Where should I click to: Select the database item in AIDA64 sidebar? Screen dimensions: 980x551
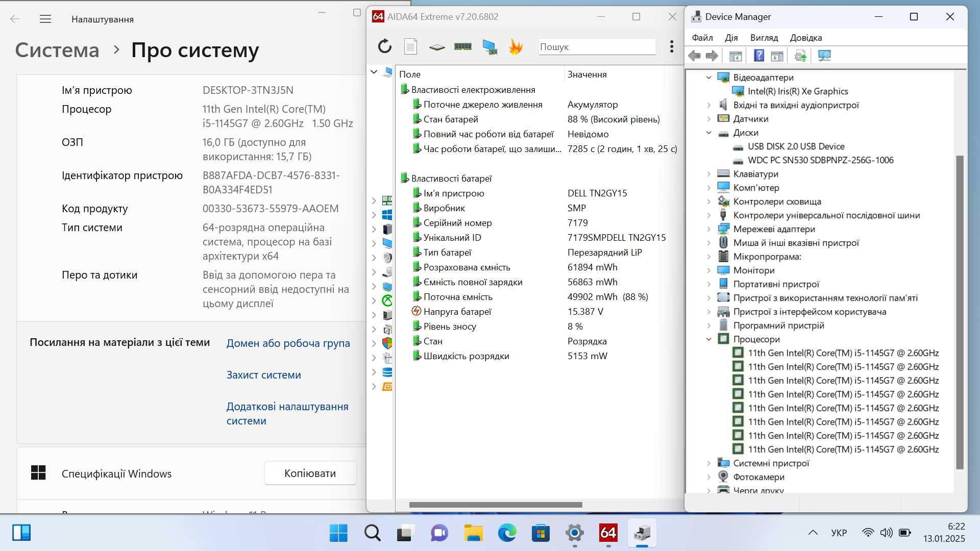pyautogui.click(x=387, y=372)
